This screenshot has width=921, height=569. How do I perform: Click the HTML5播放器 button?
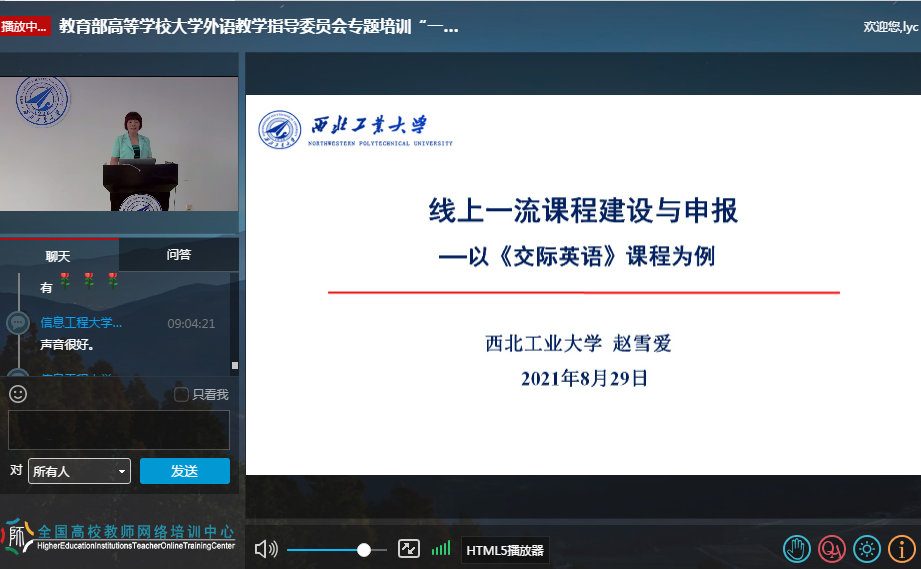click(505, 550)
